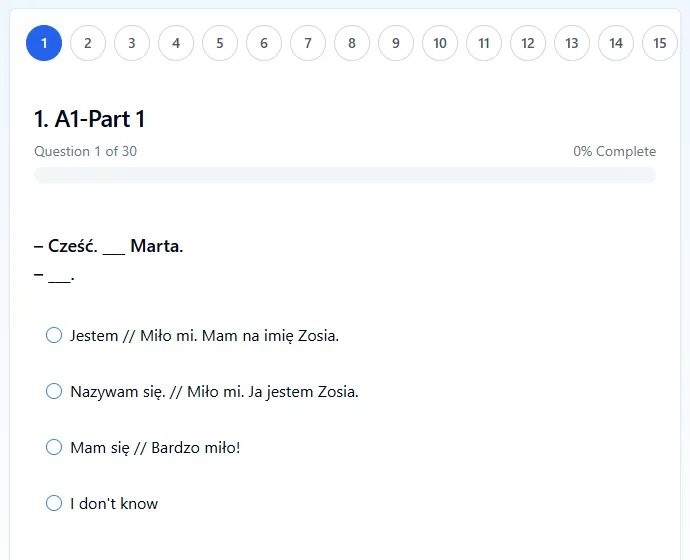The height and width of the screenshot is (560, 690).
Task: Switch to question 15
Action: tap(660, 43)
